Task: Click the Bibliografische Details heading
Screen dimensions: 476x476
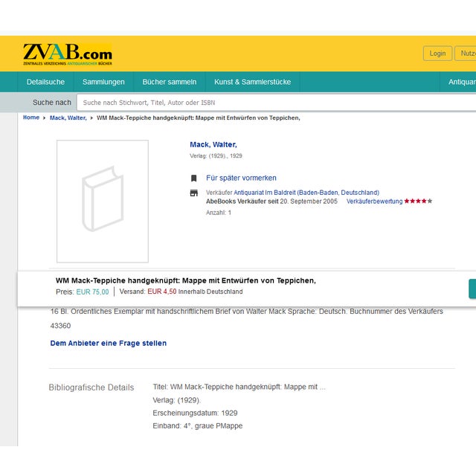Action: (91, 387)
